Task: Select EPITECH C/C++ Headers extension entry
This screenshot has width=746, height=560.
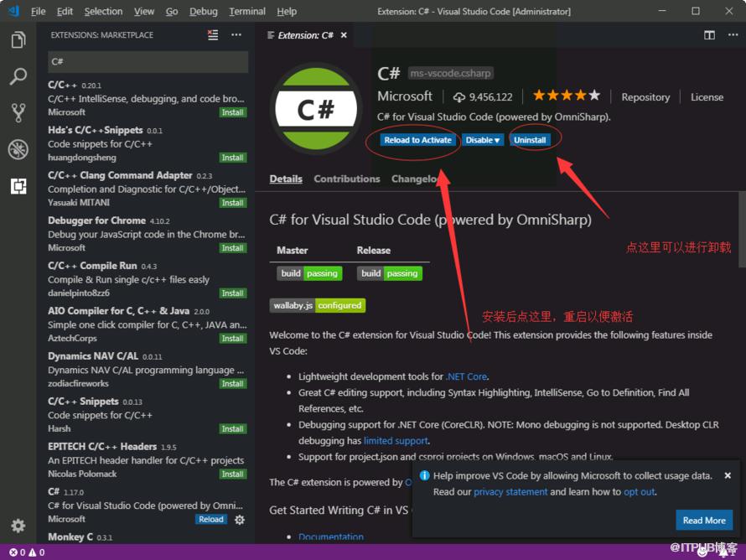Action: coord(148,460)
